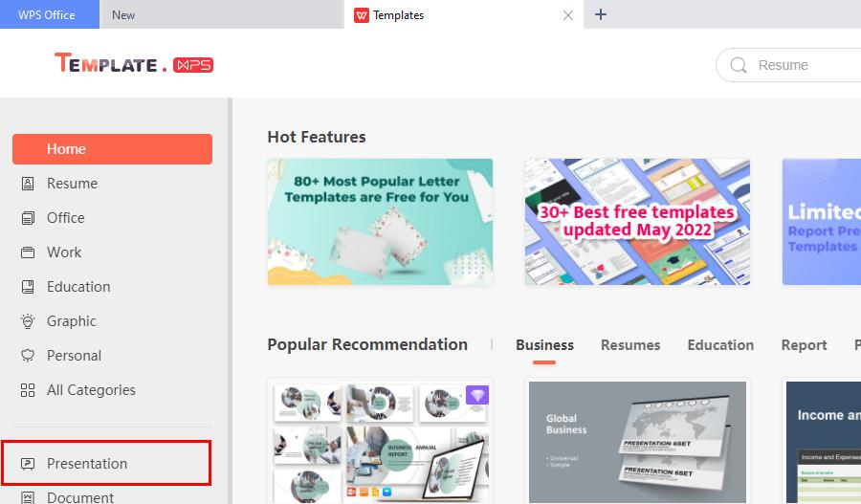Open the 30+ Best free templates banner
Screen dimensions: 861x504
click(637, 222)
